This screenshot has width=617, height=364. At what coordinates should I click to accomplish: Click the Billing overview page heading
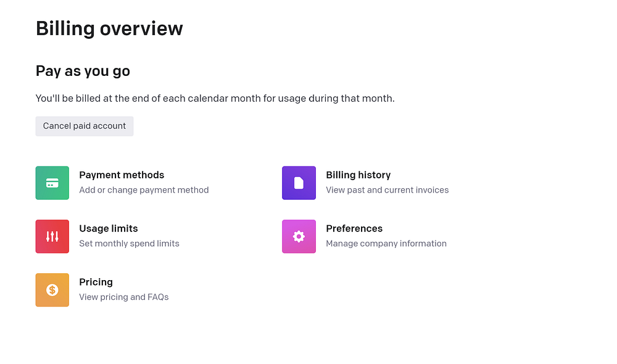[109, 28]
